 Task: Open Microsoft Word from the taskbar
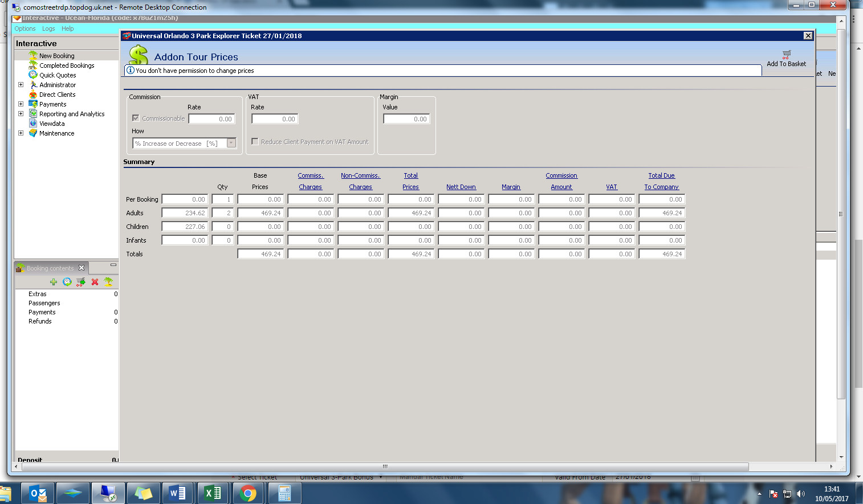[x=178, y=493]
